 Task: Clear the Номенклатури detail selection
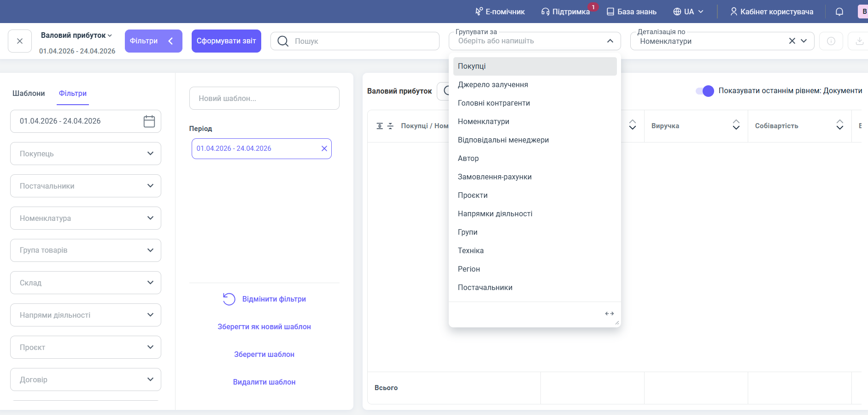pos(792,41)
